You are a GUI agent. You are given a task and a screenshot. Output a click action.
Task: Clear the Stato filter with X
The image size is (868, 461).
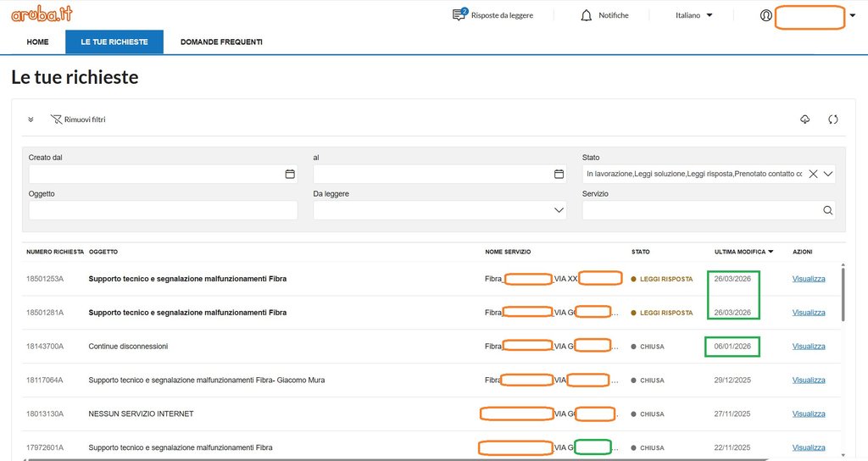pos(813,174)
